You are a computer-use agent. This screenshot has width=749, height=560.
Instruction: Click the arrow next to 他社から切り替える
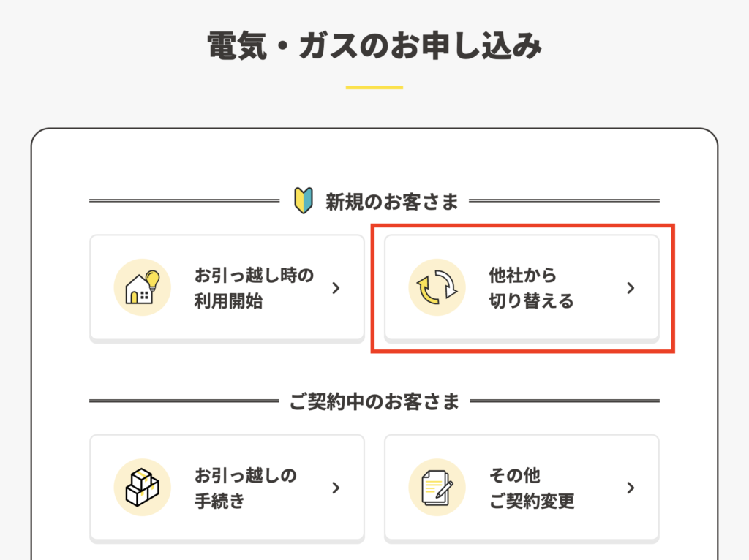pyautogui.click(x=631, y=288)
